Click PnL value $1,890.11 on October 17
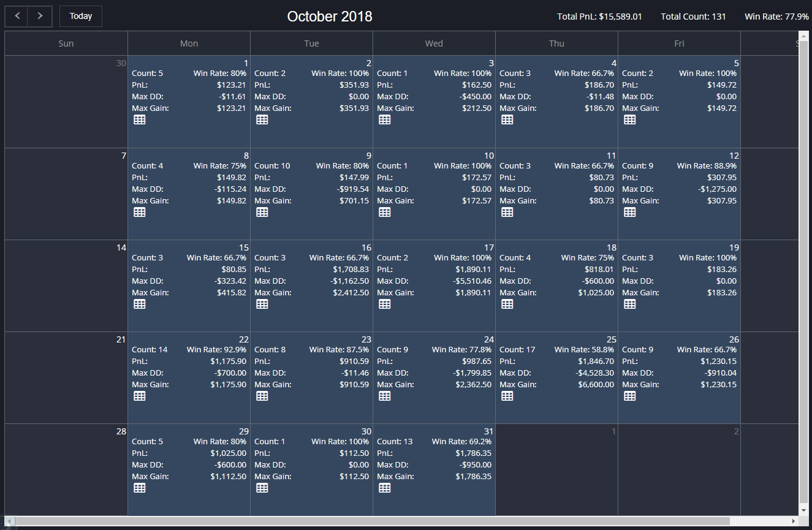This screenshot has height=530, width=812. pos(473,270)
